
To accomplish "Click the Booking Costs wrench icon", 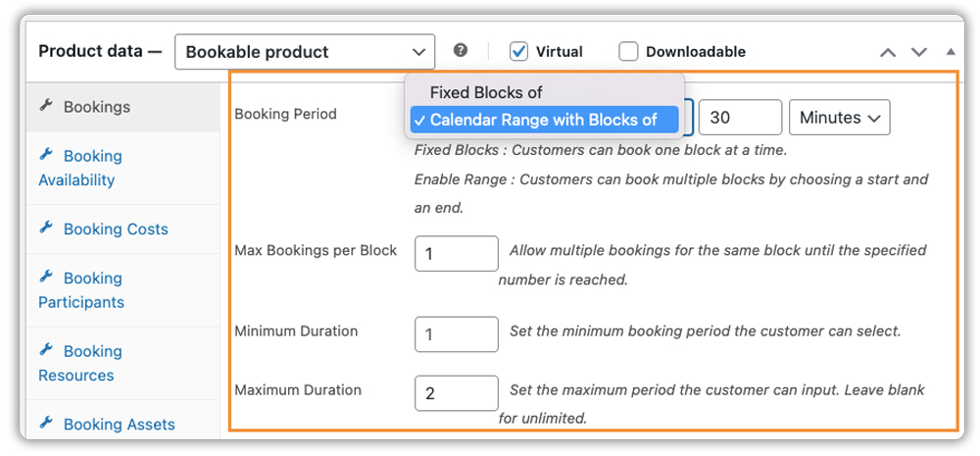I will coord(46,228).
